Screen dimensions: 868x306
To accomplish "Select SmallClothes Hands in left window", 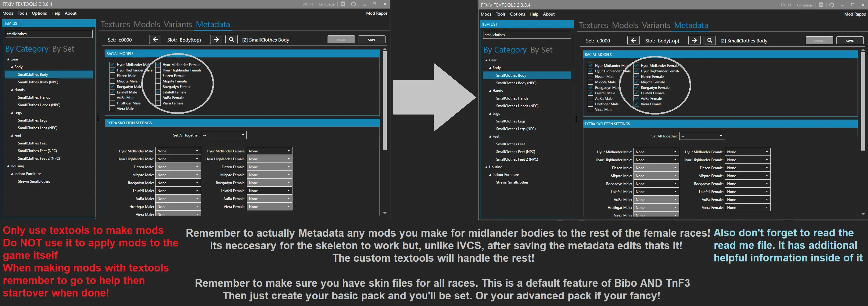I will [34, 97].
